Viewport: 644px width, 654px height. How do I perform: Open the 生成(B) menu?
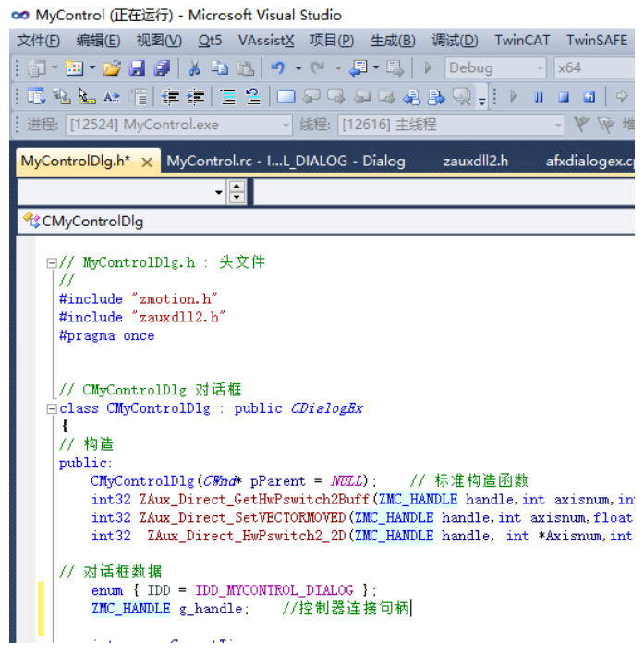(393, 41)
